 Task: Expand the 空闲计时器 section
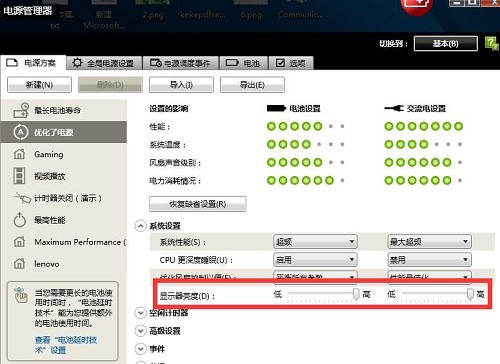[x=140, y=313]
